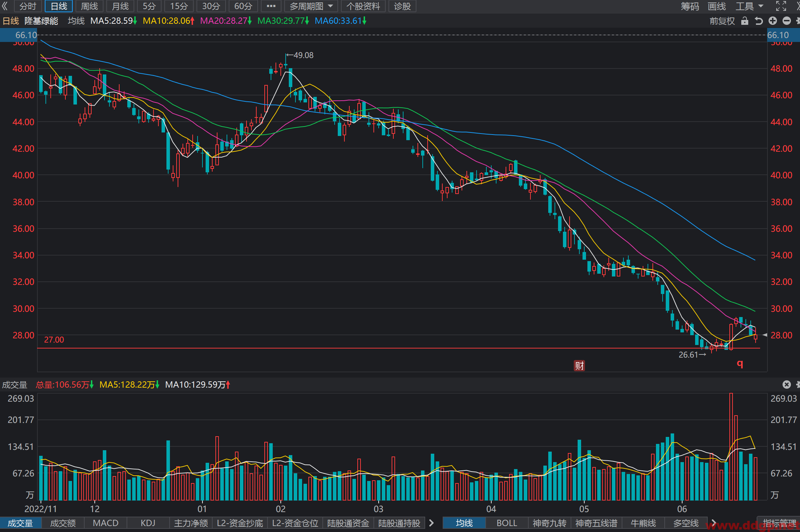
Task: Select 陆股通资金 indicator tab
Action: click(348, 523)
